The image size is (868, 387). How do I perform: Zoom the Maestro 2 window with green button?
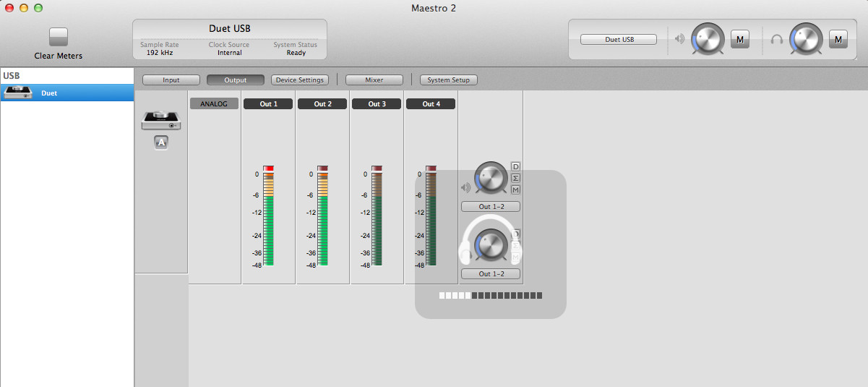(x=38, y=8)
